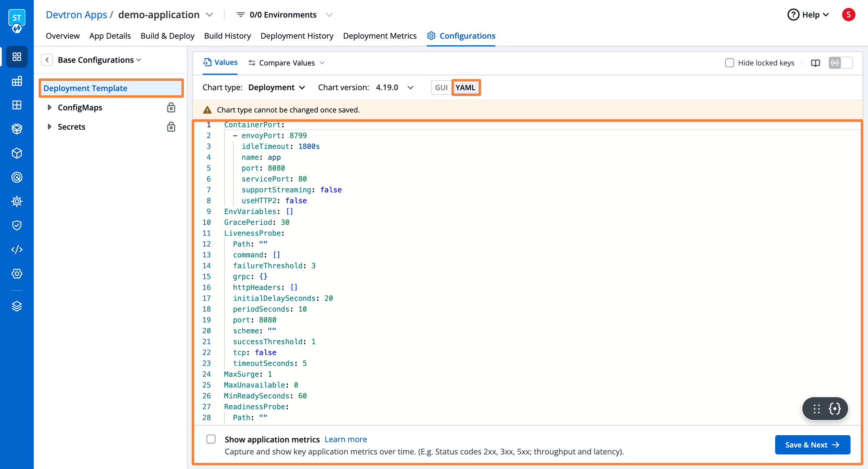Switch editor to GUI mode

(x=441, y=88)
